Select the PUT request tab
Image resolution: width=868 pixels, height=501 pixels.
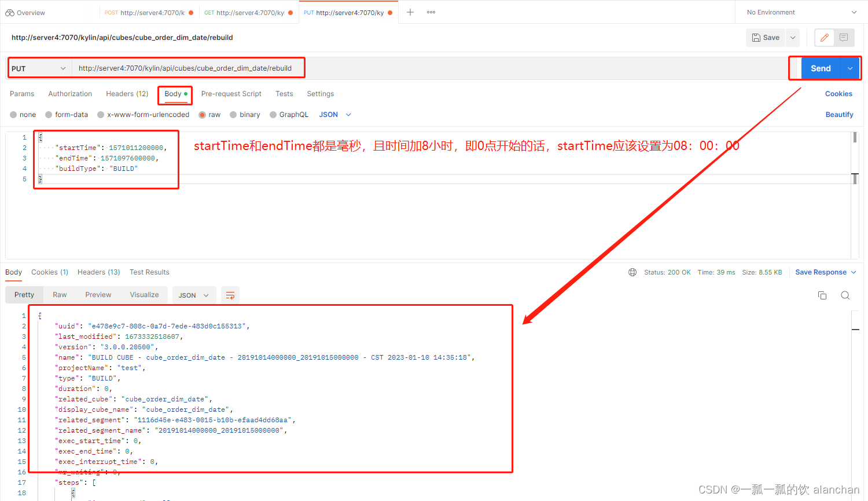click(348, 12)
